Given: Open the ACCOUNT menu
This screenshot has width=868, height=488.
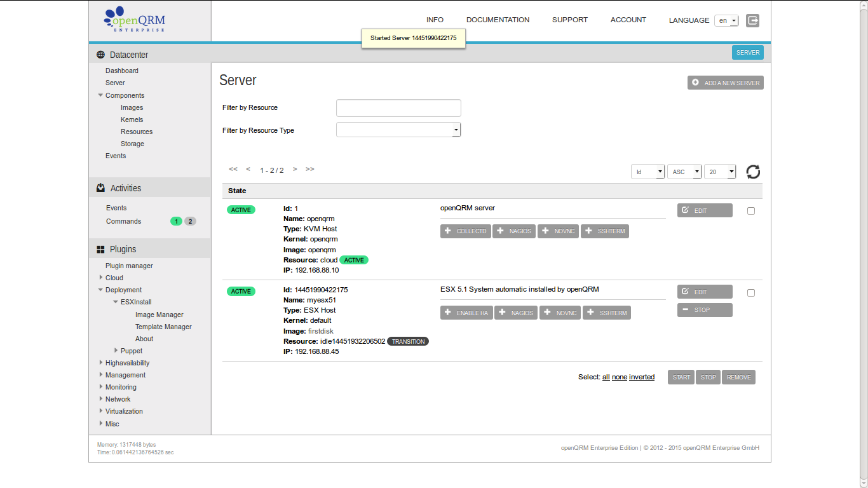Looking at the screenshot, I should (x=628, y=20).
